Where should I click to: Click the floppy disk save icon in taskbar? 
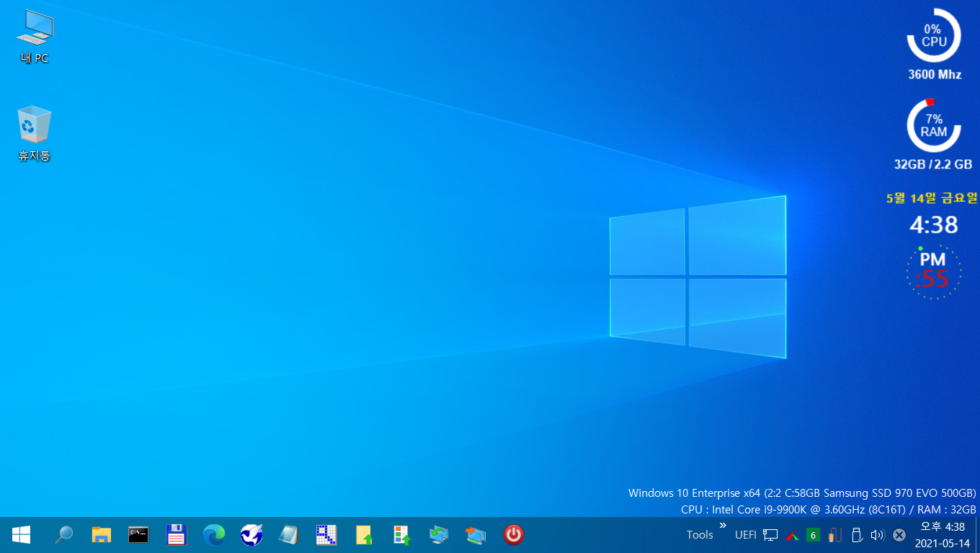point(177,534)
